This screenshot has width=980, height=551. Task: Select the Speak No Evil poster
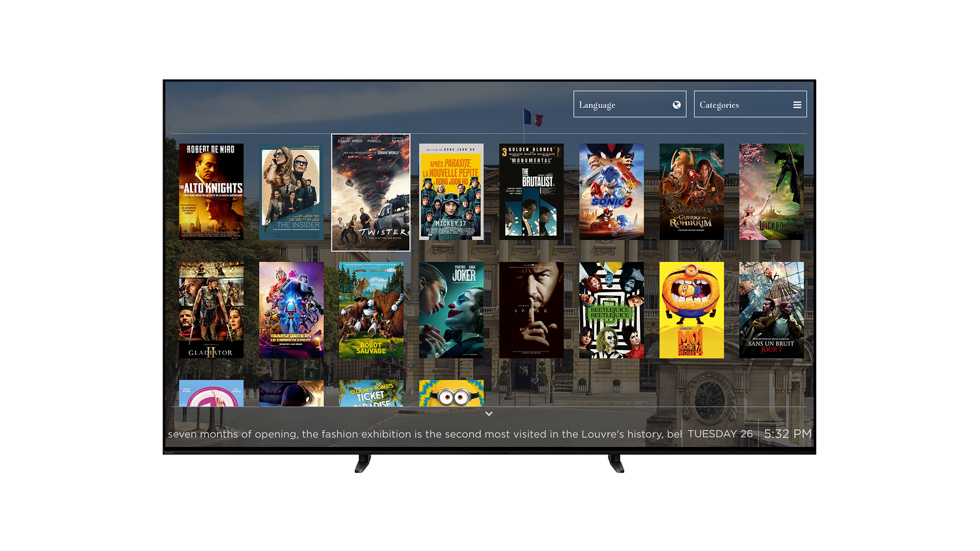531,310
